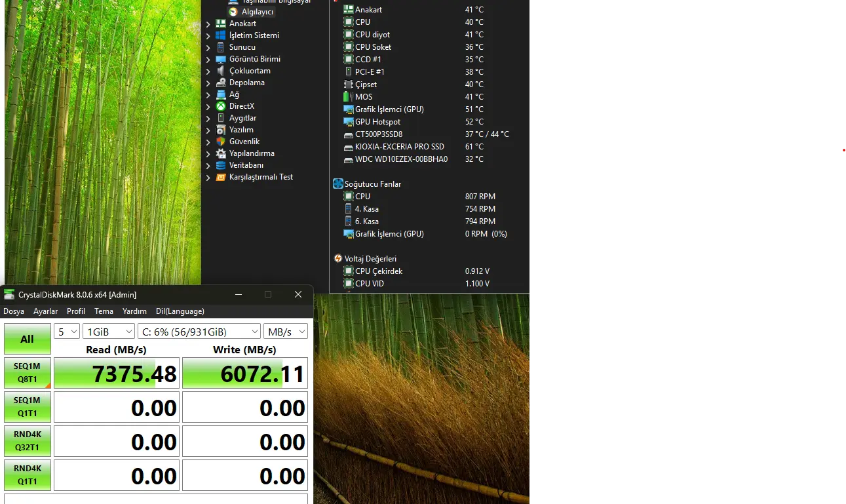The height and width of the screenshot is (504, 846).
Task: Click the Aygıtlar devices icon in the tree
Action: 221,118
